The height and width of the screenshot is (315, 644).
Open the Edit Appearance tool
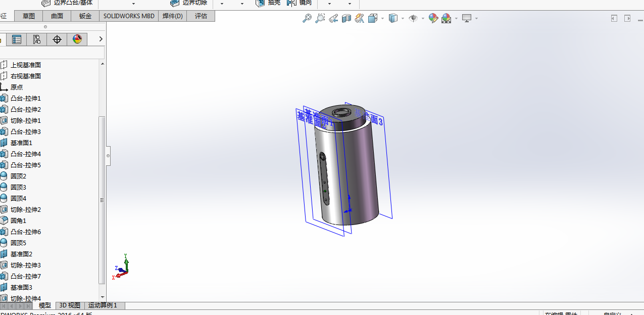[433, 19]
